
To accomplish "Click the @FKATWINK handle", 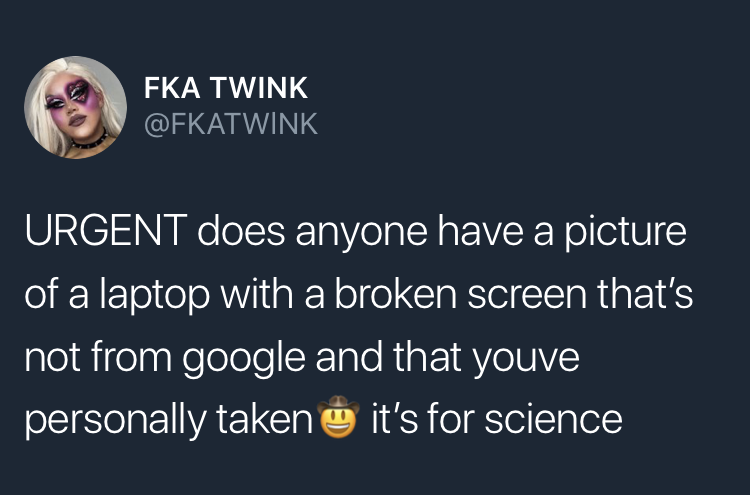I will click(232, 125).
